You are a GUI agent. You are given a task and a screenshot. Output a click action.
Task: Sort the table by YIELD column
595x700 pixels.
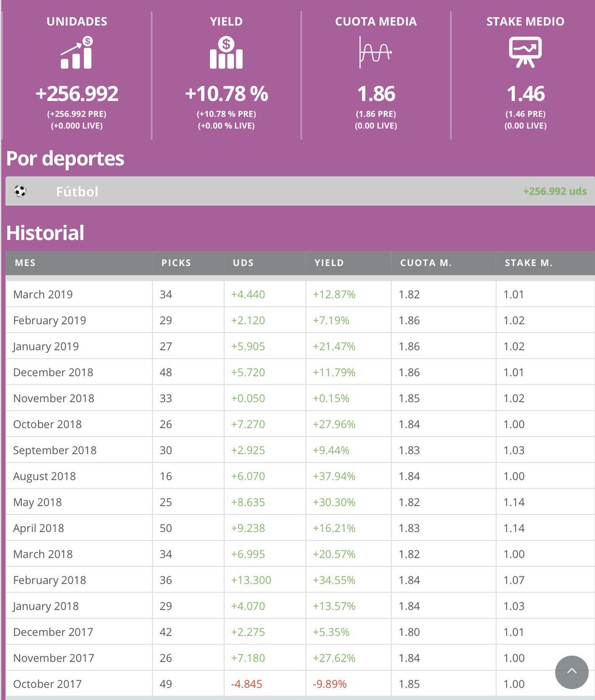329,262
